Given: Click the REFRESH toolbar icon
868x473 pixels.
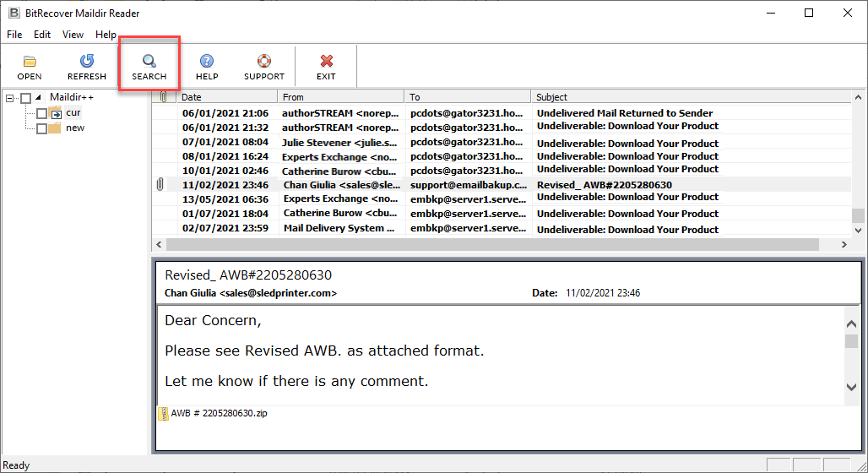Looking at the screenshot, I should [87, 61].
